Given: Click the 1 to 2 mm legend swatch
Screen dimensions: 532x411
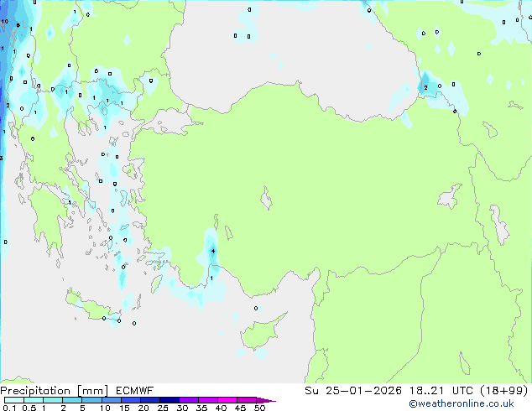Looking at the screenshot, I should tap(53, 400).
